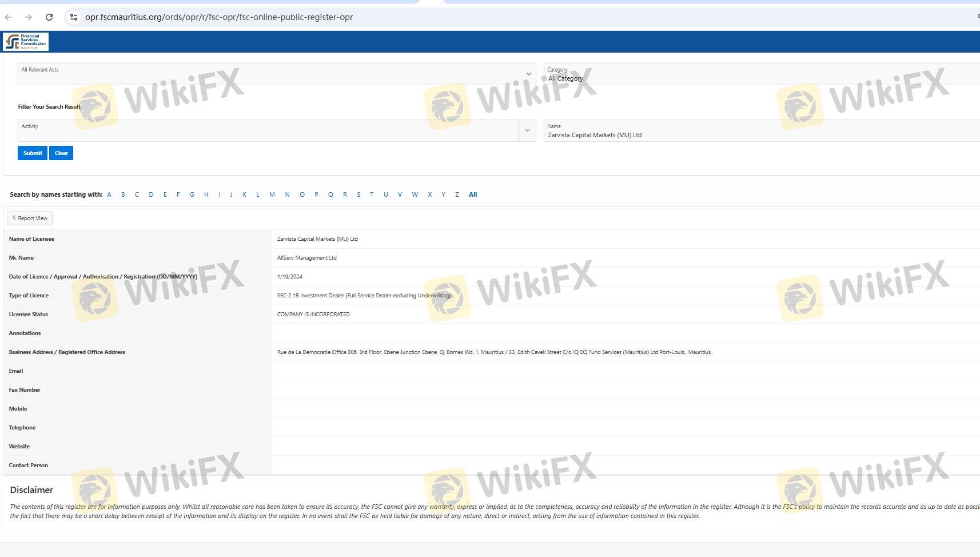Click the Financial Services Commission logo
The width and height of the screenshot is (980, 557).
[26, 42]
